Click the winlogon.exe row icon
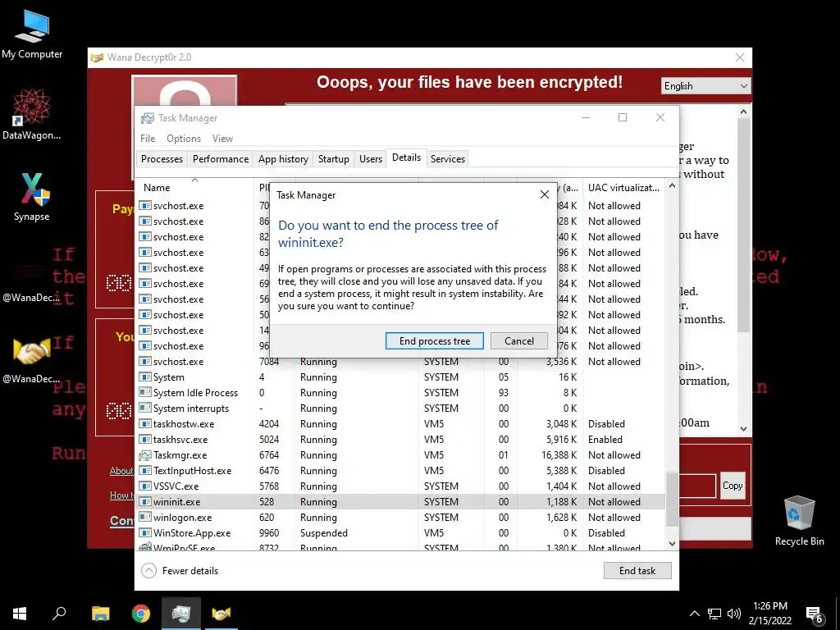The width and height of the screenshot is (840, 630). tap(144, 518)
